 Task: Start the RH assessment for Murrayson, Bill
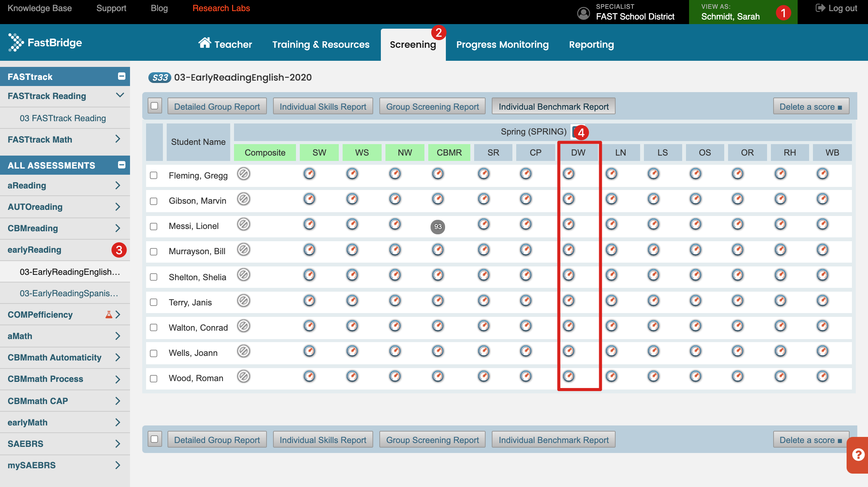780,250
